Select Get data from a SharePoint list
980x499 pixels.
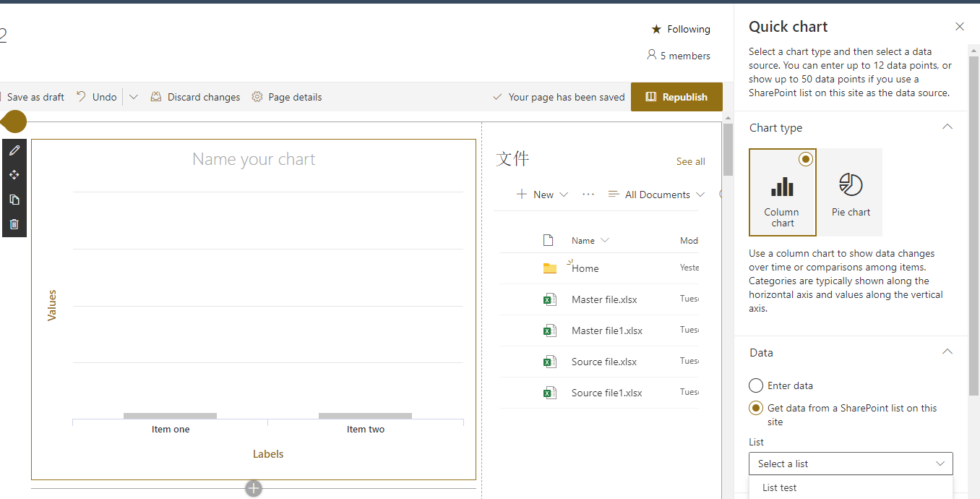point(756,408)
